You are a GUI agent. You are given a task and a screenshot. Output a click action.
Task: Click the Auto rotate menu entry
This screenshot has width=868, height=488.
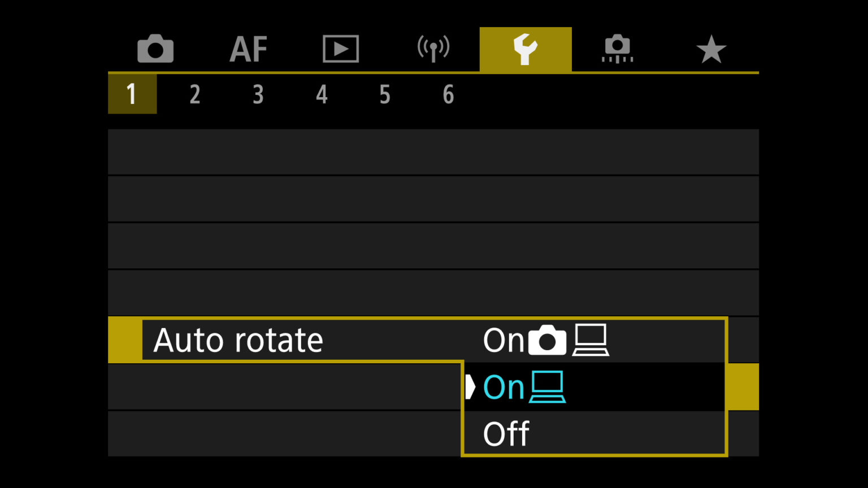(x=237, y=339)
